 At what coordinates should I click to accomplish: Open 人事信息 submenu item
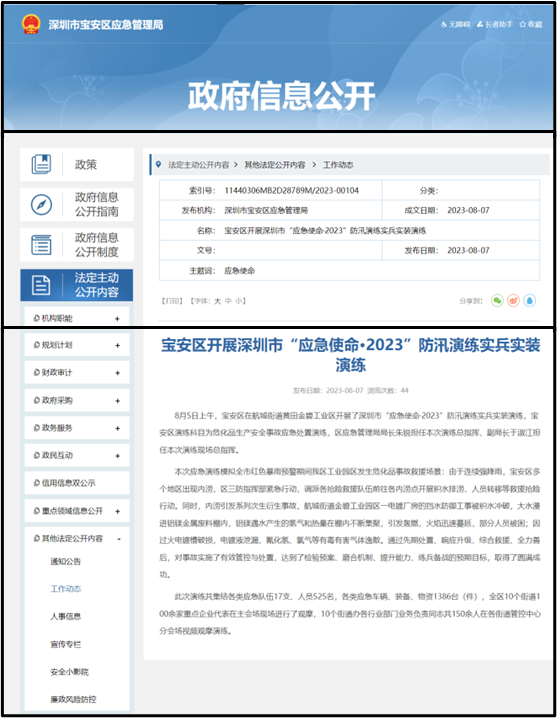[66, 616]
